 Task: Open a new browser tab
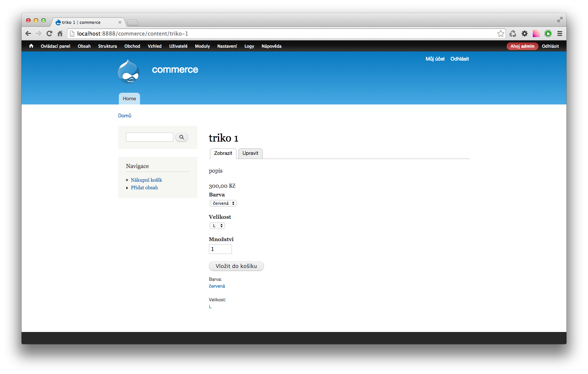pos(132,22)
